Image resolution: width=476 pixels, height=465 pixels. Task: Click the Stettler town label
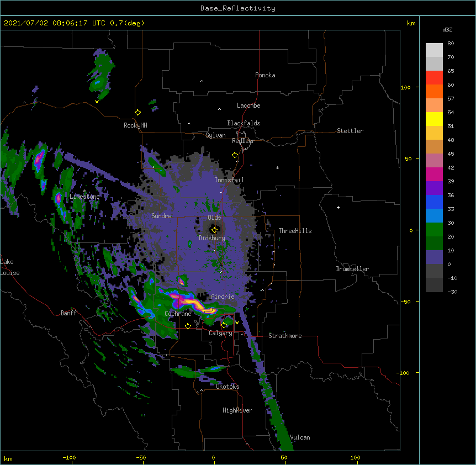click(x=350, y=131)
